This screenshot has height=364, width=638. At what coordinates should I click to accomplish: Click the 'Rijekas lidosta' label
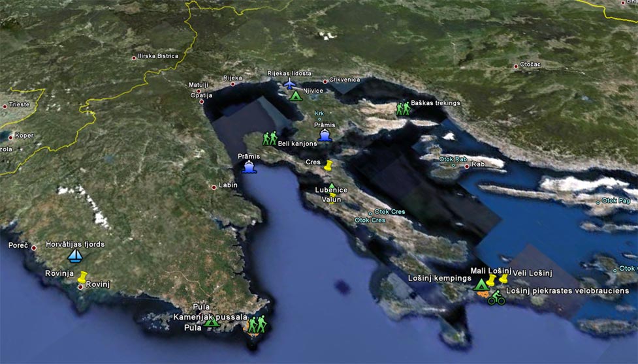point(289,73)
